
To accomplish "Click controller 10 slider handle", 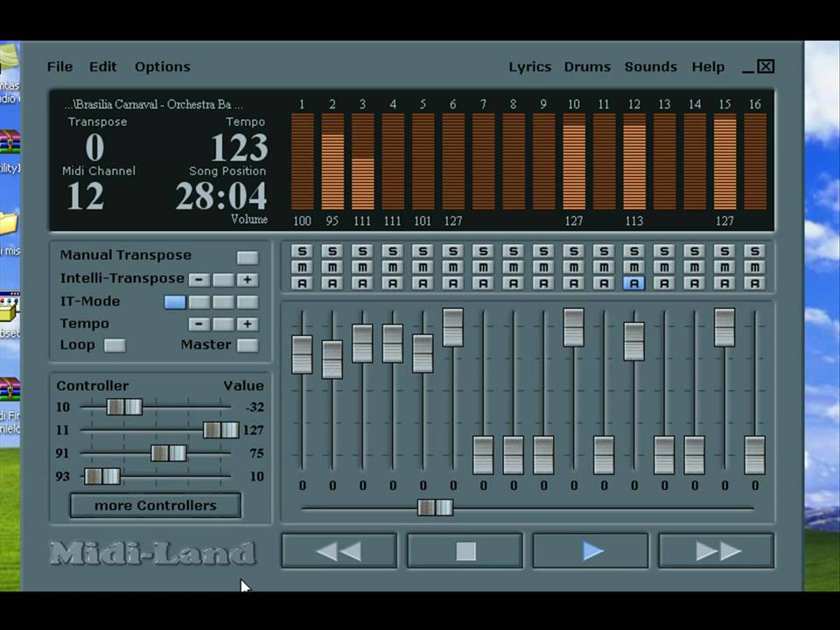I will (124, 407).
